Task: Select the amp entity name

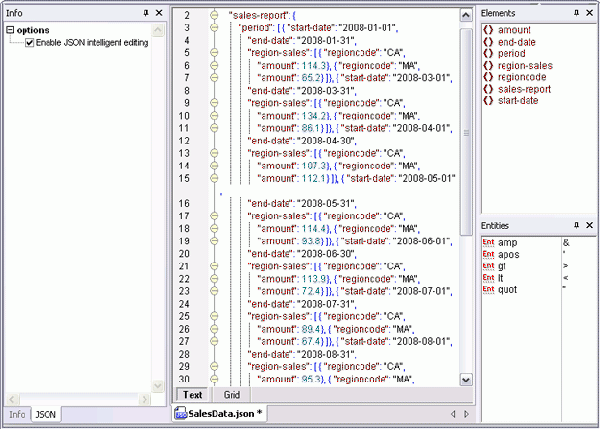Action: point(507,243)
